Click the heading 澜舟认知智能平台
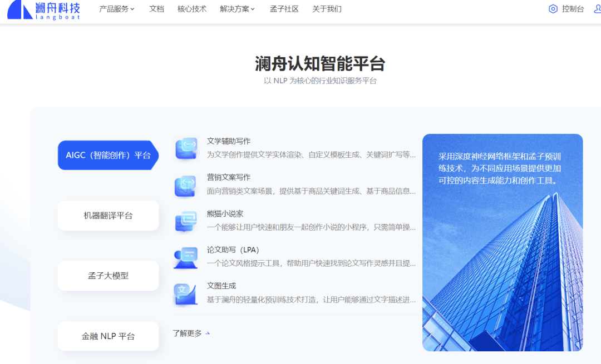Screen dimensions: 601x364 pyautogui.click(x=320, y=63)
